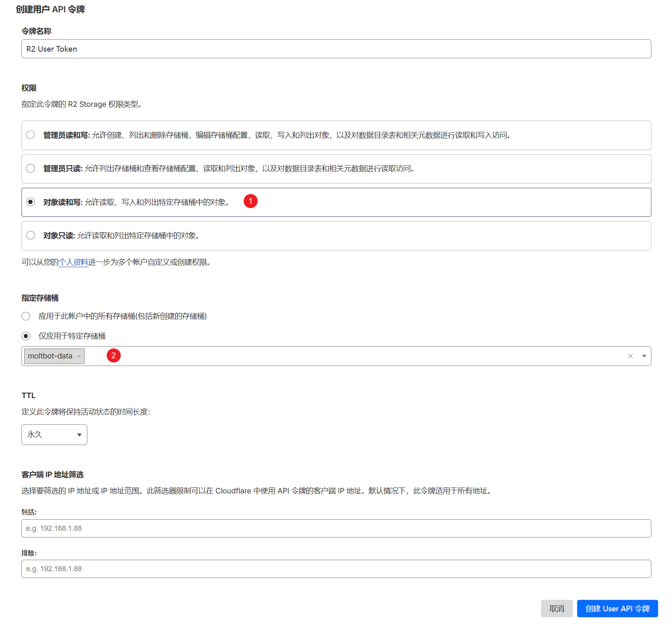Screen dimensions: 672x628
Task: Select the 管理员只读 permission radio
Action: pos(31,168)
